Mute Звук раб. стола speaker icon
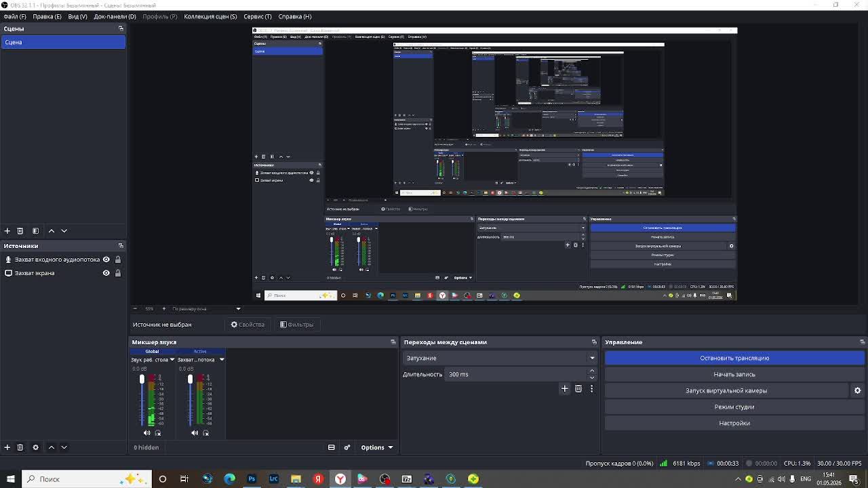Image resolution: width=868 pixels, height=488 pixels. coord(146,432)
